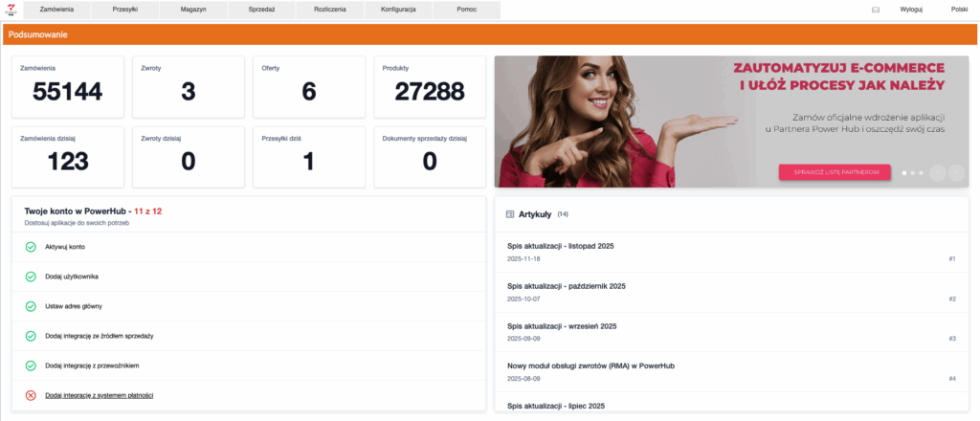Click check mark for integrację ze źródłem sprzedaży
The width and height of the screenshot is (980, 421).
(31, 336)
